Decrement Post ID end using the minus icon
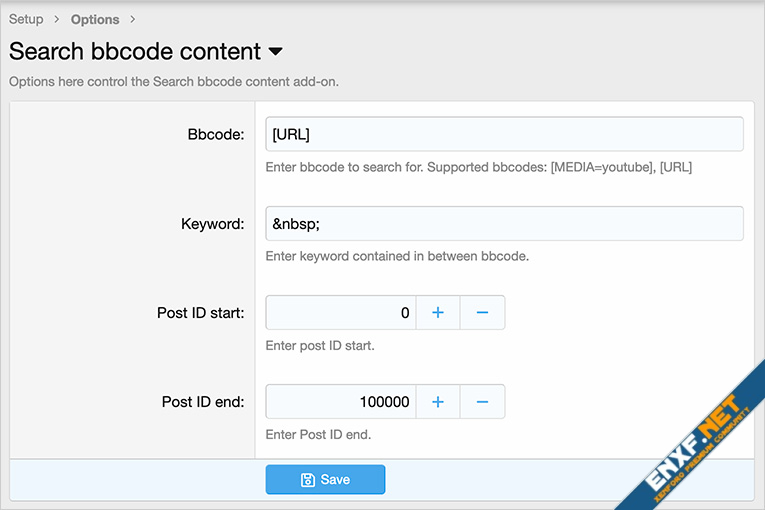Image resolution: width=765 pixels, height=510 pixels. coord(482,402)
